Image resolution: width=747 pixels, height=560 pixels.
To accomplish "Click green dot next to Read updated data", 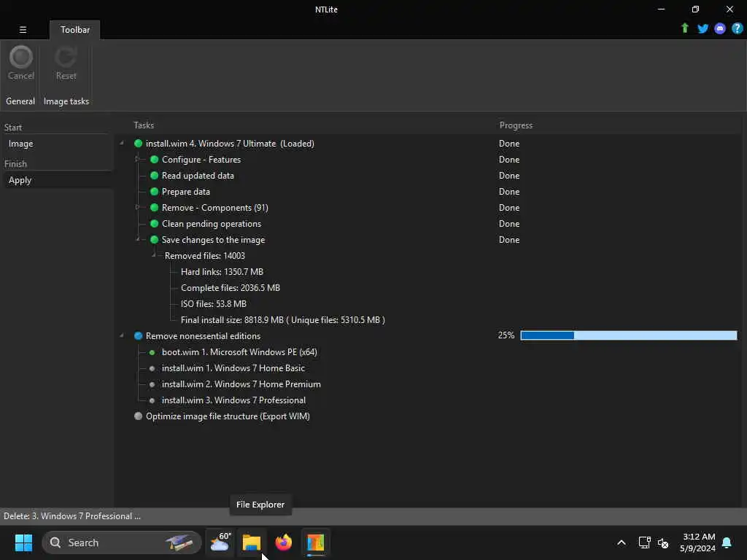I will point(154,175).
